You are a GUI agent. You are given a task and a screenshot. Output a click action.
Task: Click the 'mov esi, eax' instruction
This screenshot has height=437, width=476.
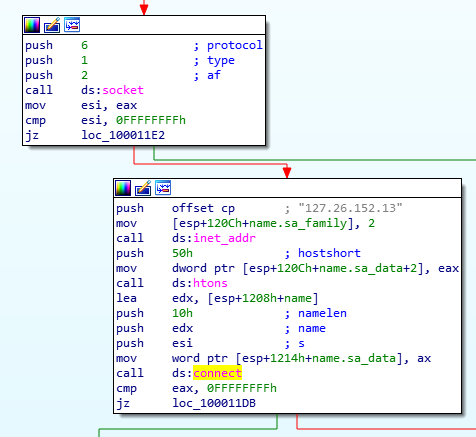(81, 105)
